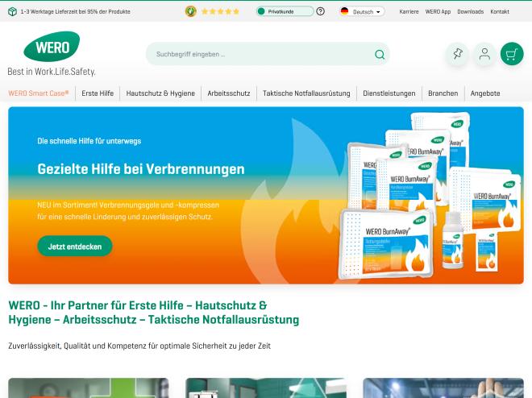The width and height of the screenshot is (532, 398).
Task: Open the Branchen menu
Action: 443,93
